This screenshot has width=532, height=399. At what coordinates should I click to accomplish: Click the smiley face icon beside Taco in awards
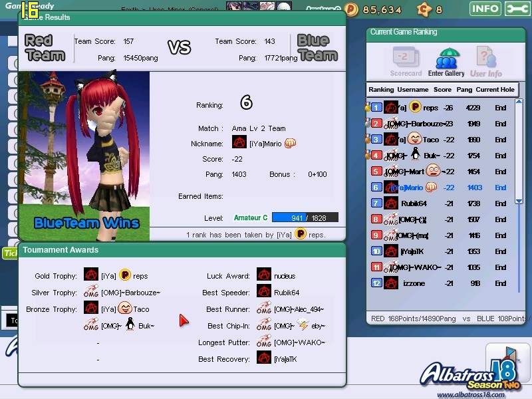pyautogui.click(x=125, y=308)
